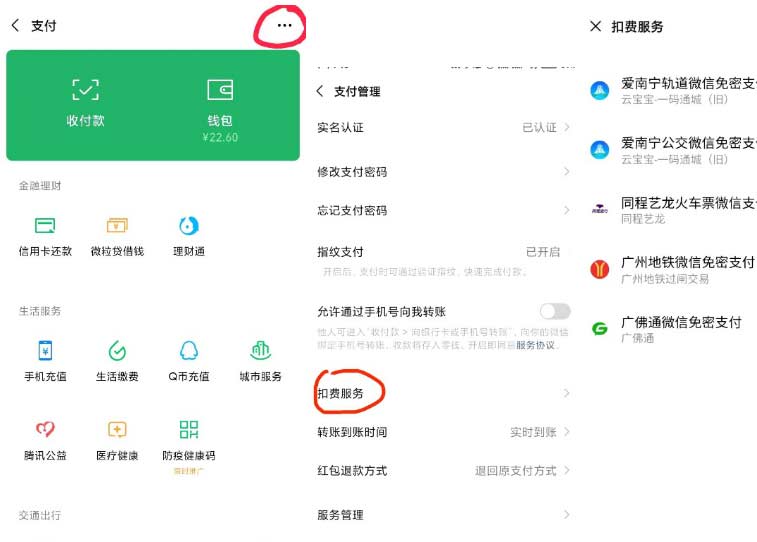Close the 扣费服务 page with X
757x542 pixels.
point(595,26)
